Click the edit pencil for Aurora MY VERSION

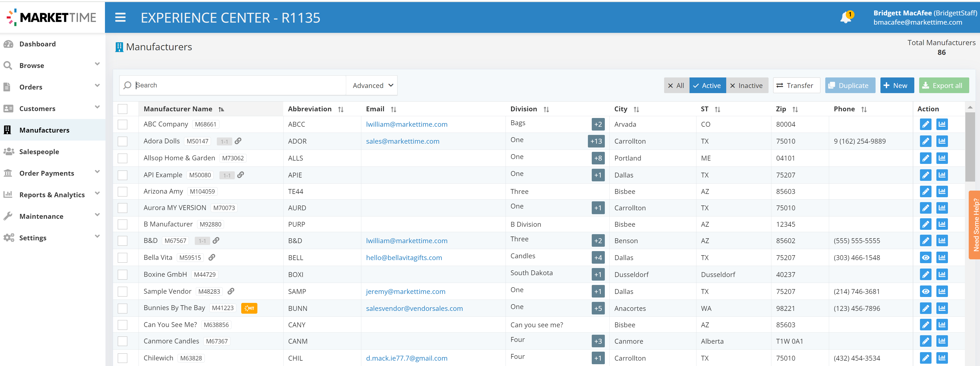925,208
